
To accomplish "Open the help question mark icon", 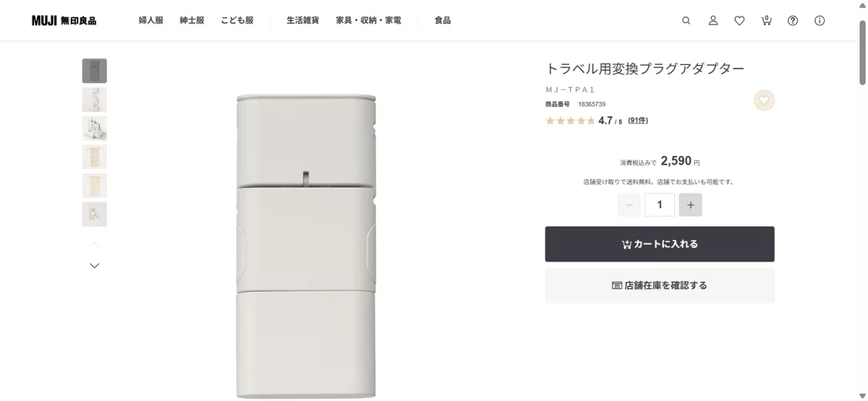I will pos(793,21).
